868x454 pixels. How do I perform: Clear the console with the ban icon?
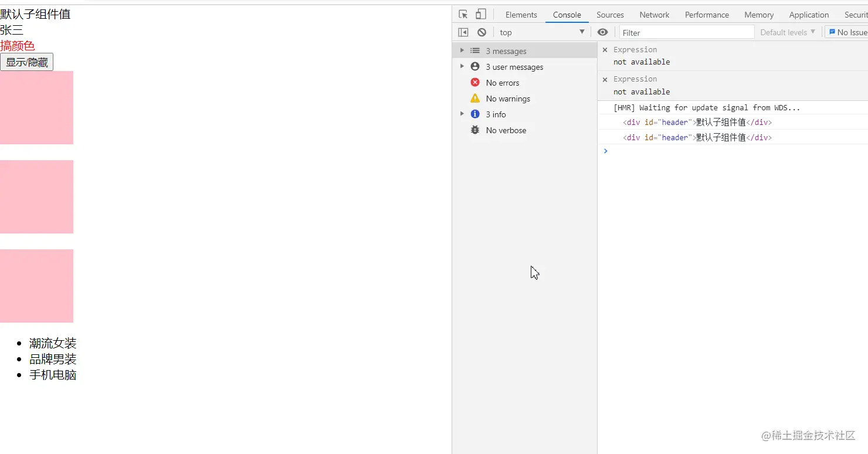tap(482, 32)
